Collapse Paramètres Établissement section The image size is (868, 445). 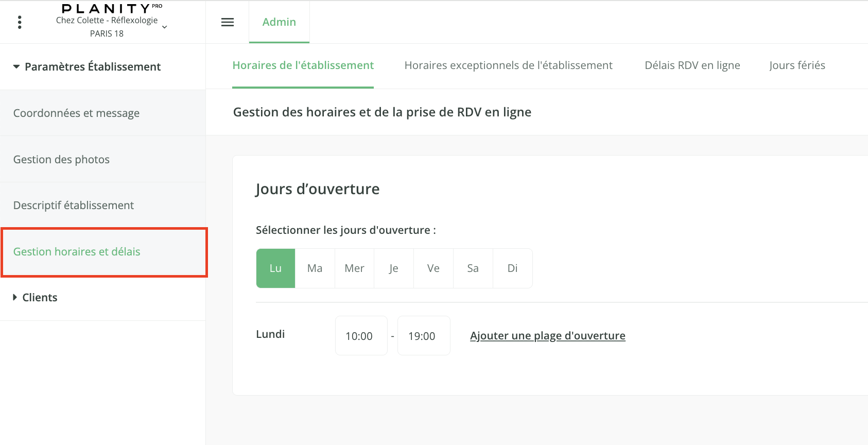(87, 66)
